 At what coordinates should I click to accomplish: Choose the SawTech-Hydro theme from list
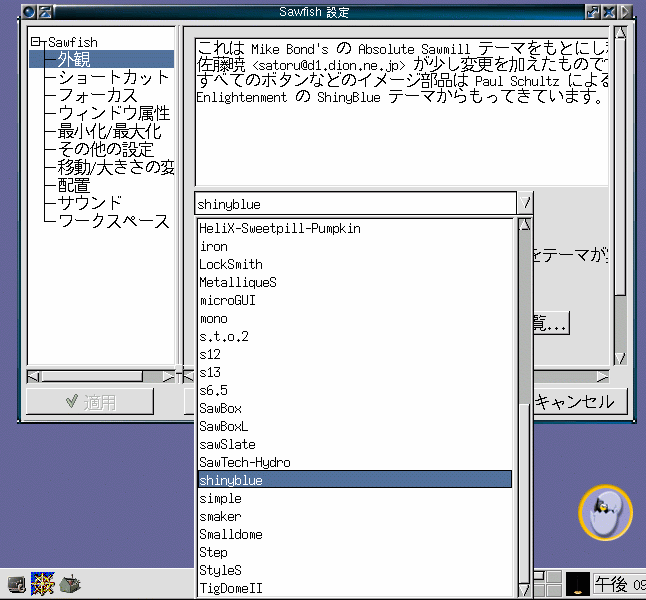(355, 462)
